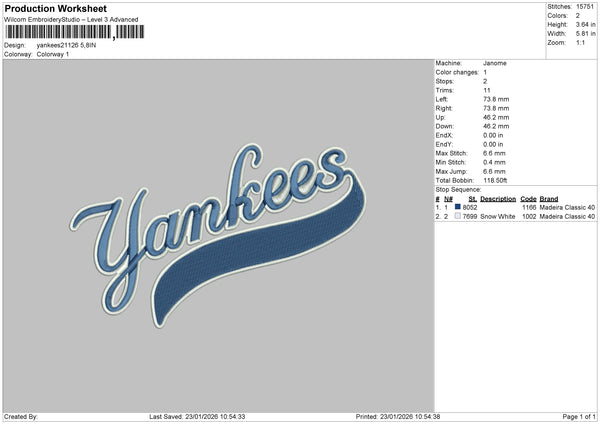600x424 pixels.
Task: Select the blue 8052 color swatch
Action: click(458, 207)
